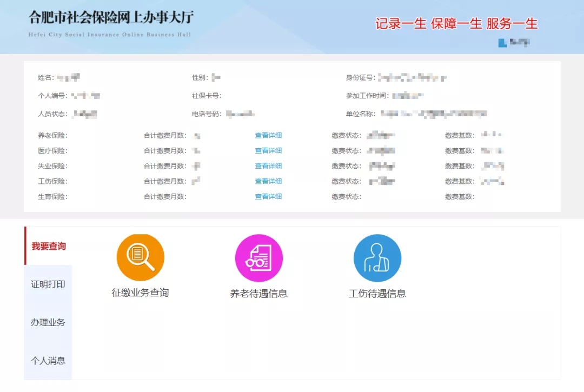
Task: Click the 养老待遇信息 text label
Action: pos(258,294)
